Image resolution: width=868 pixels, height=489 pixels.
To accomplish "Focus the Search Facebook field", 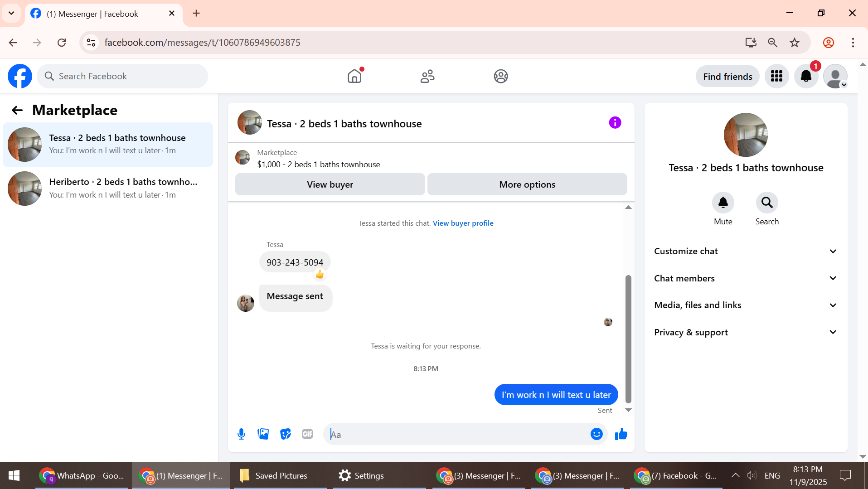I will (122, 76).
